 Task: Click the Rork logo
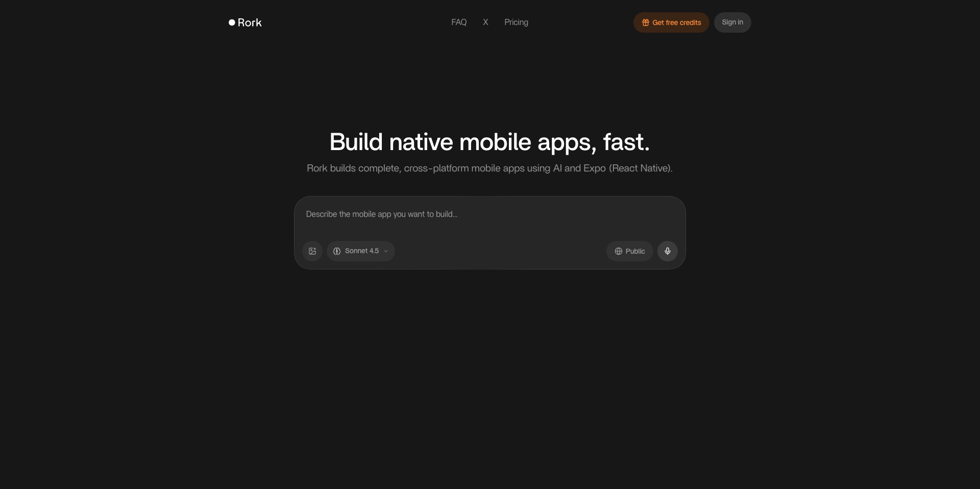[x=245, y=22]
